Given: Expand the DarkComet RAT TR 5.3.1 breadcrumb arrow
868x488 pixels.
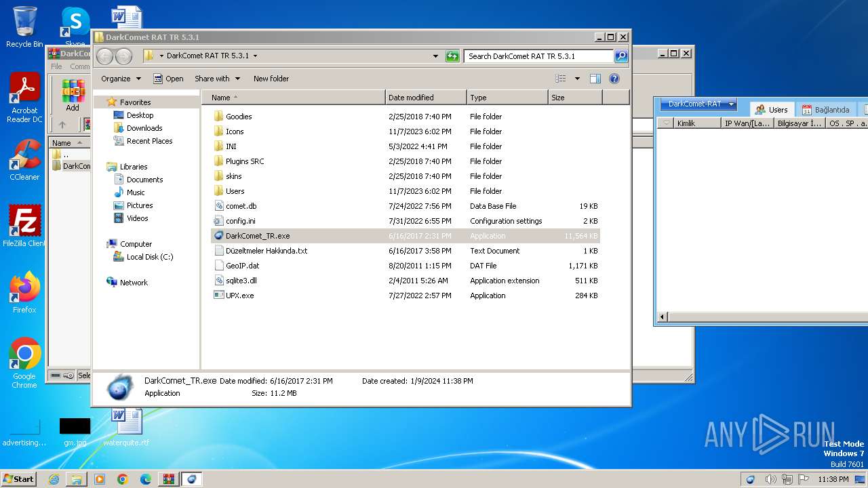Looking at the screenshot, I should click(255, 56).
